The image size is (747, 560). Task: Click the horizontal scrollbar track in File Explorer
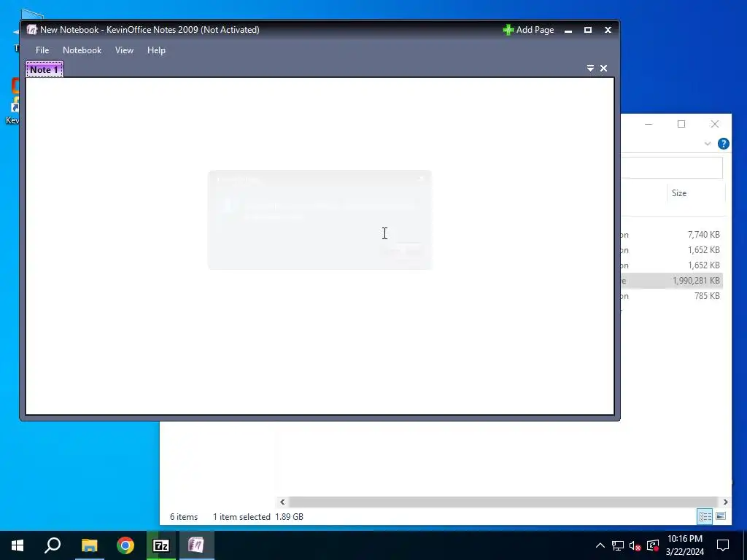503,502
